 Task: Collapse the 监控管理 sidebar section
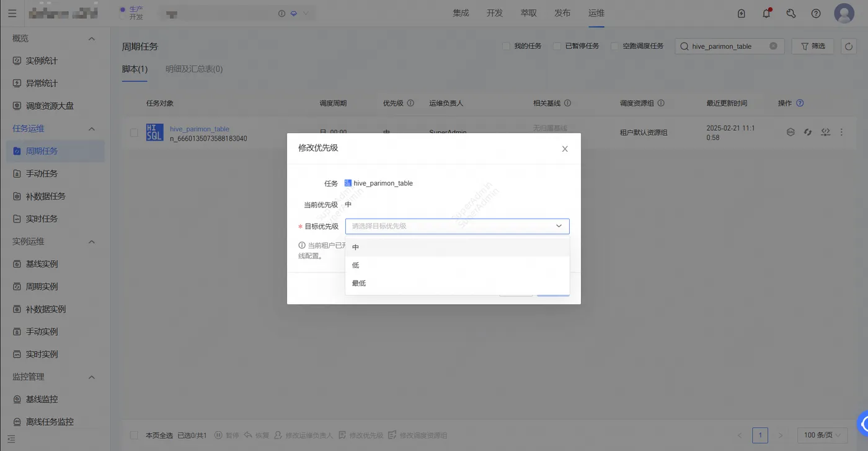92,377
